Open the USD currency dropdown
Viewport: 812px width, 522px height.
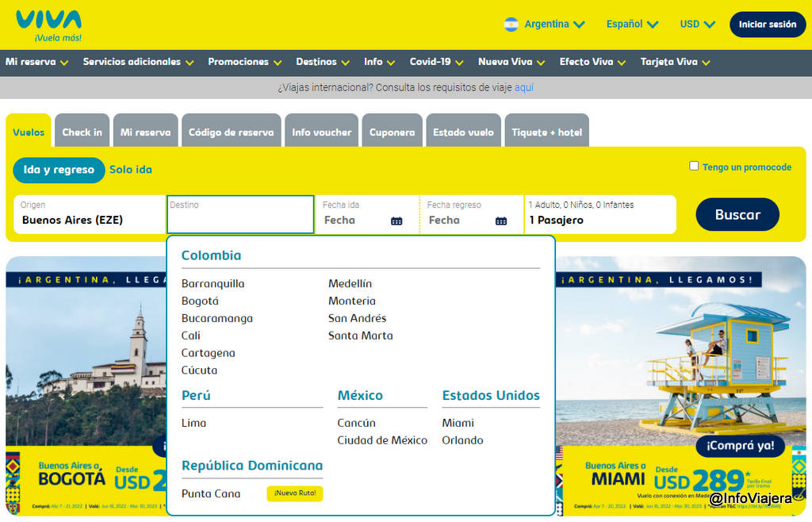[x=697, y=25]
